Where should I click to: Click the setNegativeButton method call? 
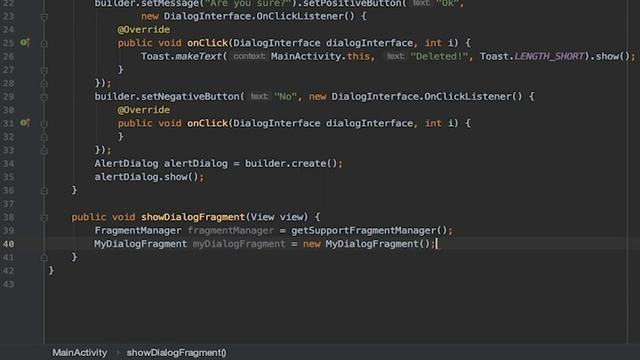tap(190, 97)
